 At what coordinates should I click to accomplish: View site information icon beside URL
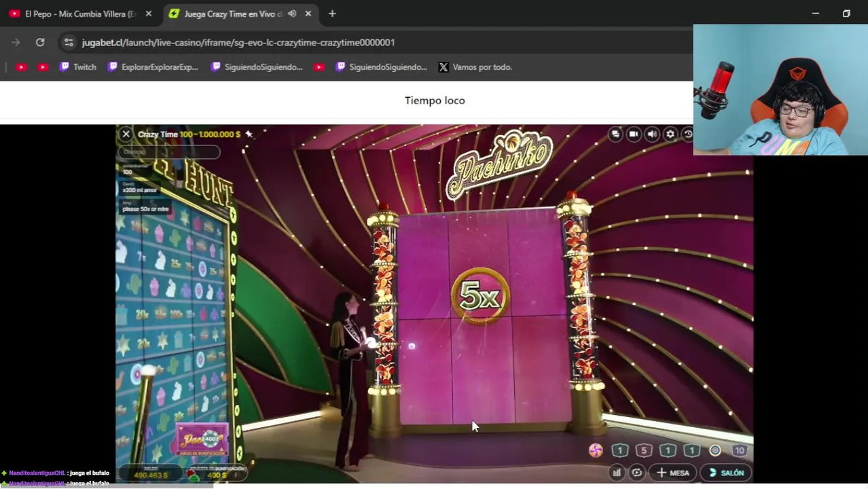point(69,42)
